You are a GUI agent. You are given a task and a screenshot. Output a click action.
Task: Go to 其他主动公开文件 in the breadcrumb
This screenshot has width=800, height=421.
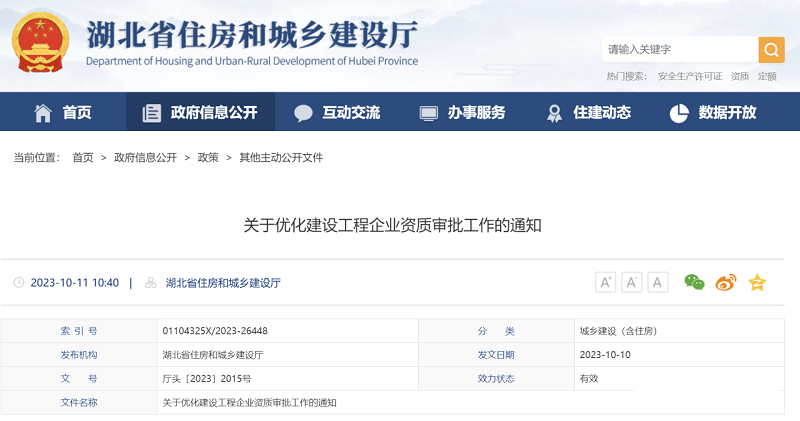tap(281, 158)
